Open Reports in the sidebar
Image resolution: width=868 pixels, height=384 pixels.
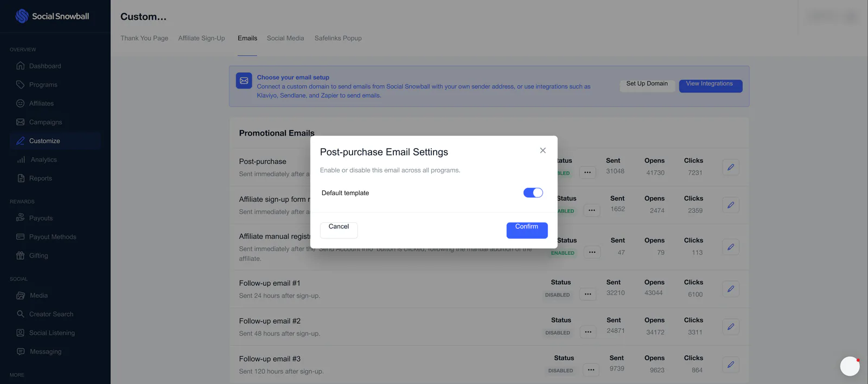pyautogui.click(x=41, y=178)
